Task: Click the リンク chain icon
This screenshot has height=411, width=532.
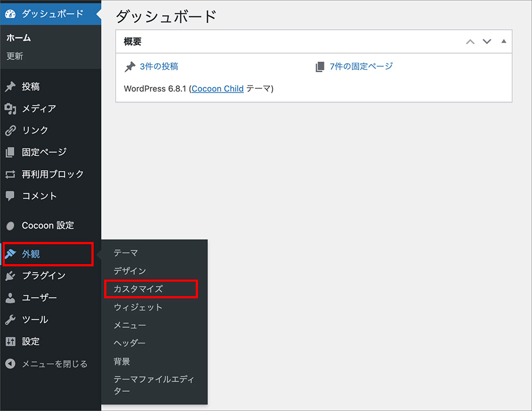Action: pos(11,130)
